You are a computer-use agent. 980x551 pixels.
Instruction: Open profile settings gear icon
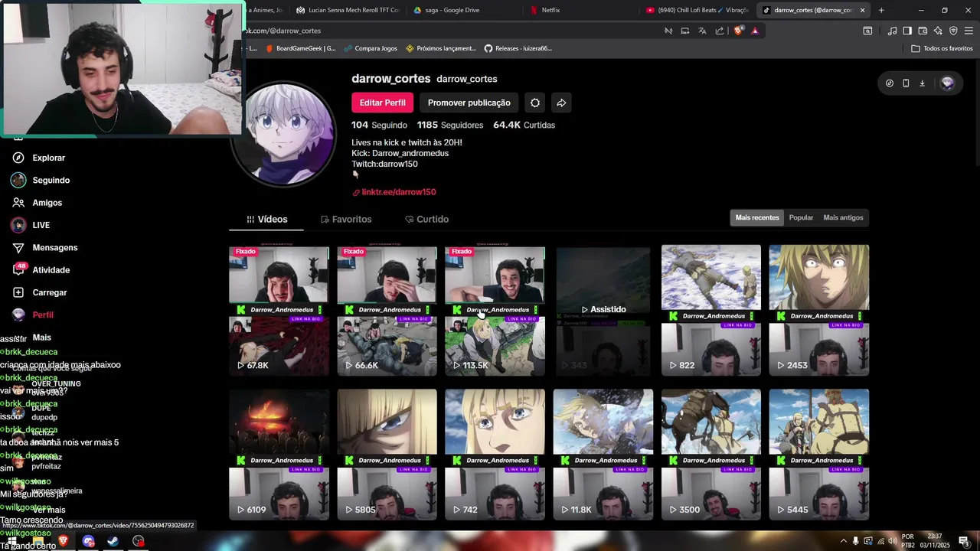535,103
